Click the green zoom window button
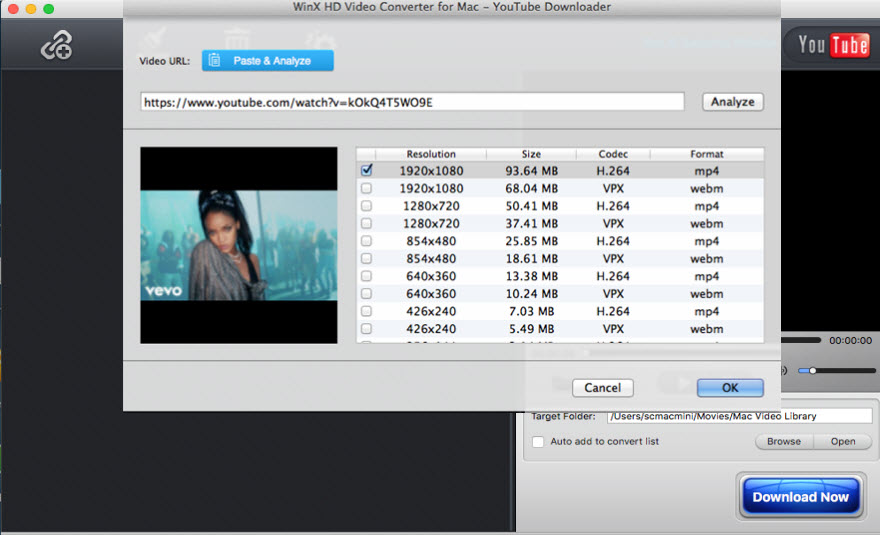The image size is (880, 535). pos(48,8)
